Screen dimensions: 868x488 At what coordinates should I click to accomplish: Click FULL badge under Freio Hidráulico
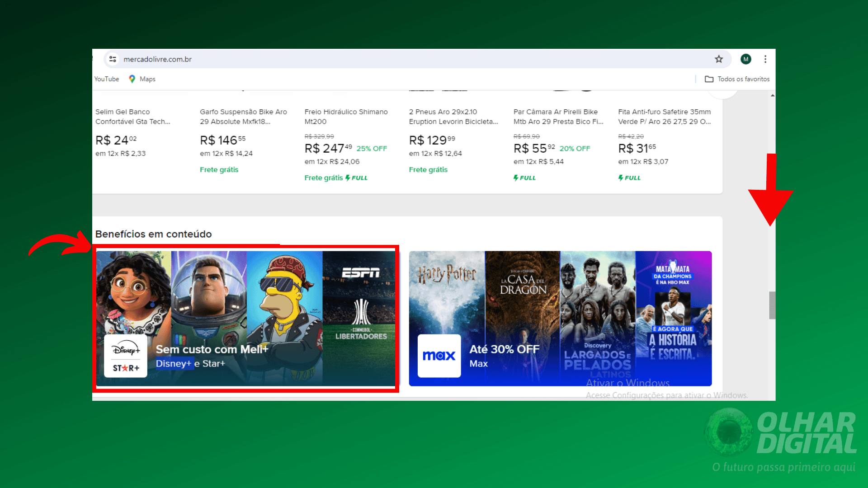(356, 178)
